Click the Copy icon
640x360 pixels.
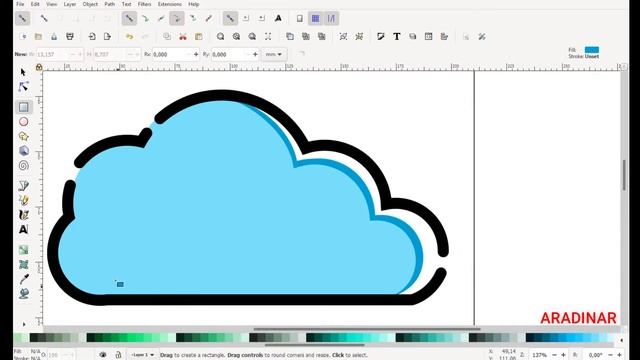(x=167, y=37)
